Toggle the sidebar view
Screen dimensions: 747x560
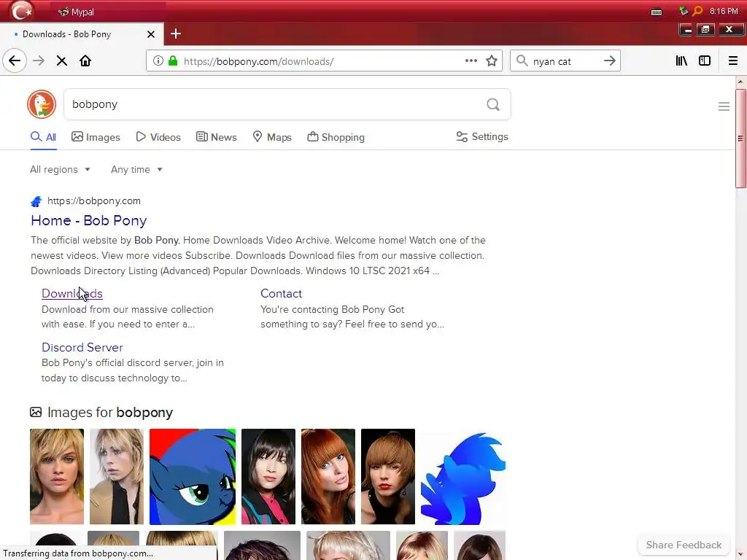[x=705, y=61]
